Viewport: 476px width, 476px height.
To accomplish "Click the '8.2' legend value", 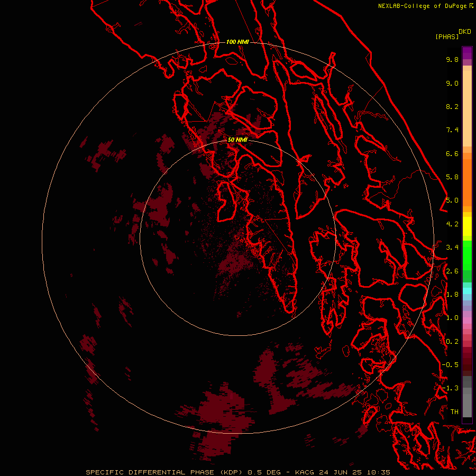I will coord(452,106).
